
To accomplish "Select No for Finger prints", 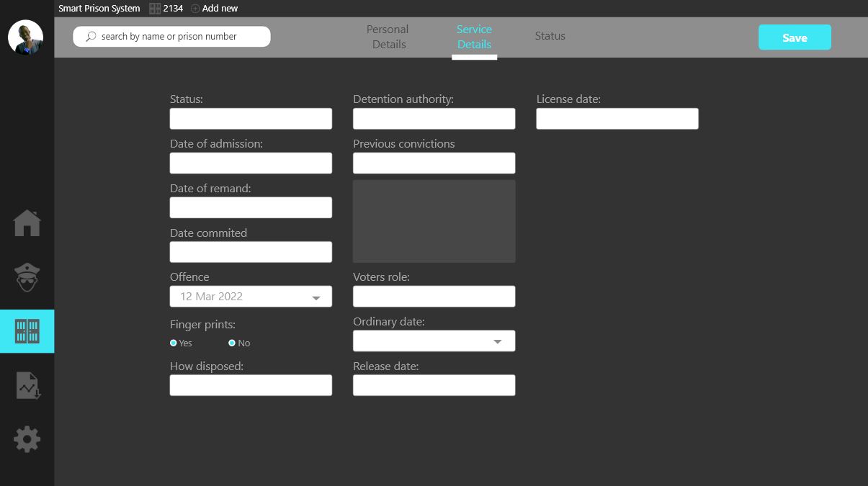I will tap(232, 343).
